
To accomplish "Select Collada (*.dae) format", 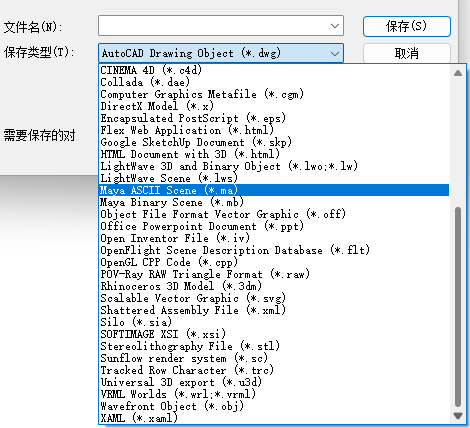I will (x=274, y=82).
